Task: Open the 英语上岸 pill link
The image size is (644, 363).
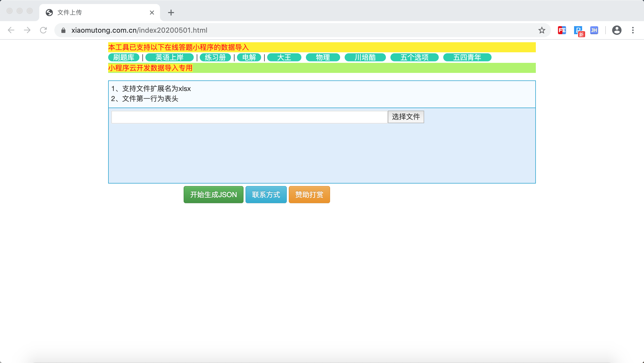Action: coord(169,57)
